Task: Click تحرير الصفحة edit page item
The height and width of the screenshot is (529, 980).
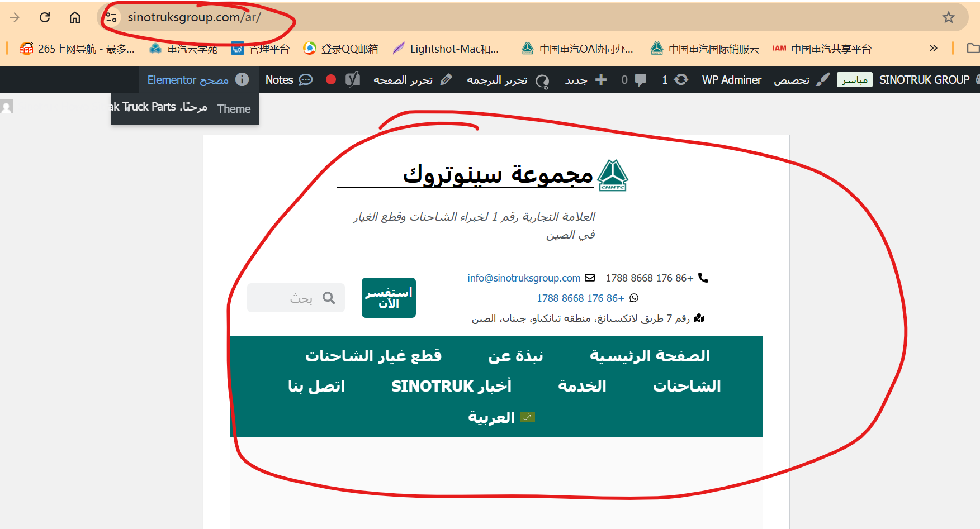Action: 413,80
